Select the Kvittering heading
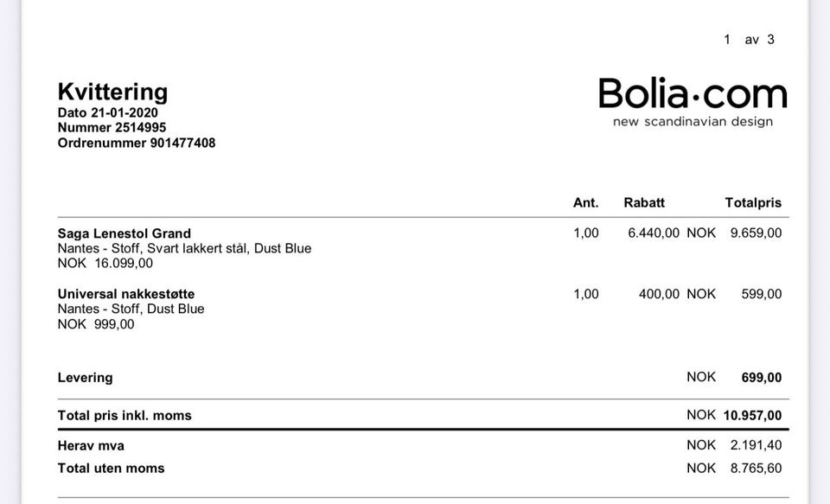 point(112,92)
